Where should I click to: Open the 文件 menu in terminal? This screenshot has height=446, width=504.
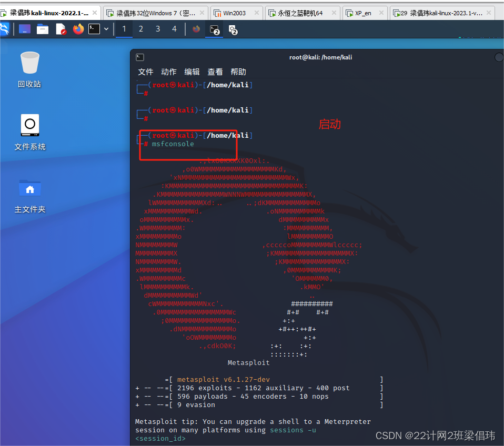(x=146, y=72)
